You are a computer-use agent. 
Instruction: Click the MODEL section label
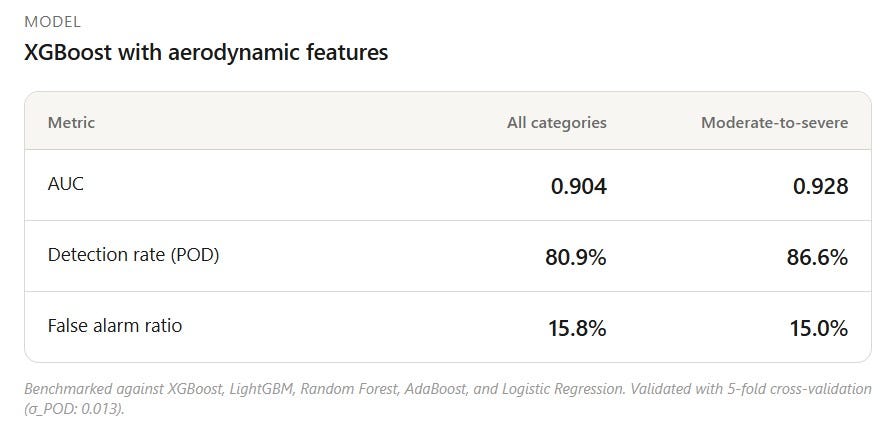(x=52, y=22)
